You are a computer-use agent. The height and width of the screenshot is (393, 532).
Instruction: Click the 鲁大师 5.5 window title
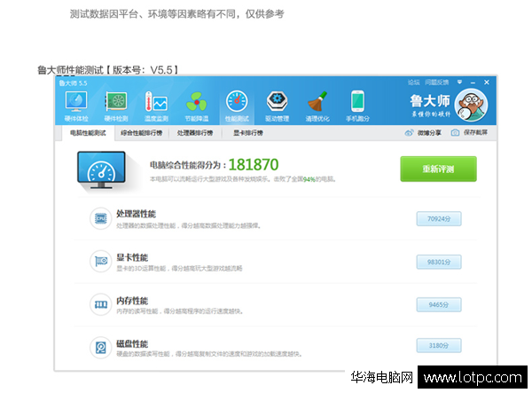tap(73, 83)
